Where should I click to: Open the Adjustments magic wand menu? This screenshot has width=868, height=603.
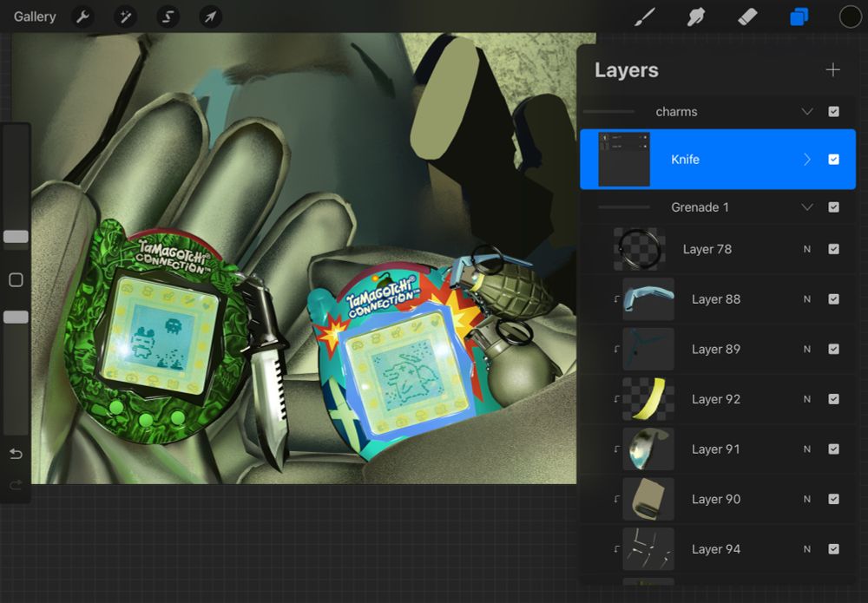point(125,17)
